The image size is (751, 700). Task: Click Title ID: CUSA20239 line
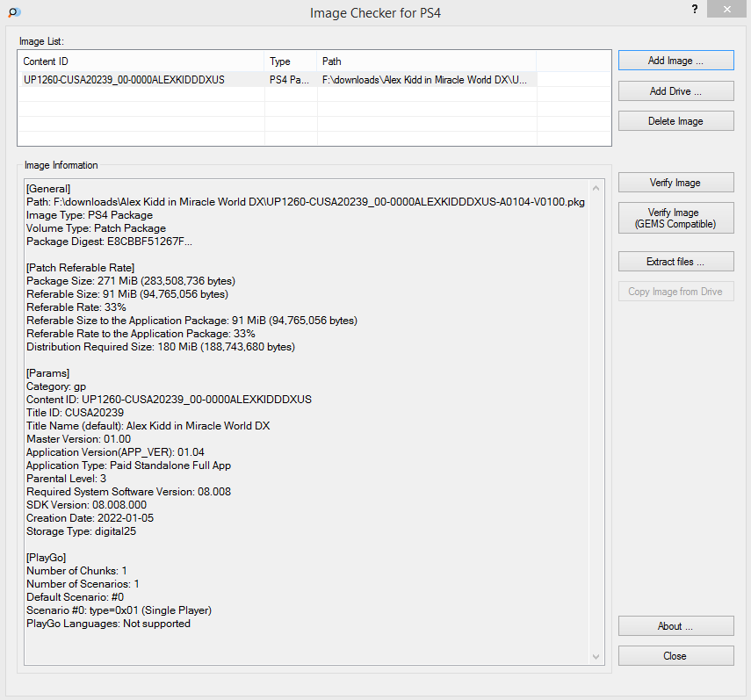[x=76, y=413]
